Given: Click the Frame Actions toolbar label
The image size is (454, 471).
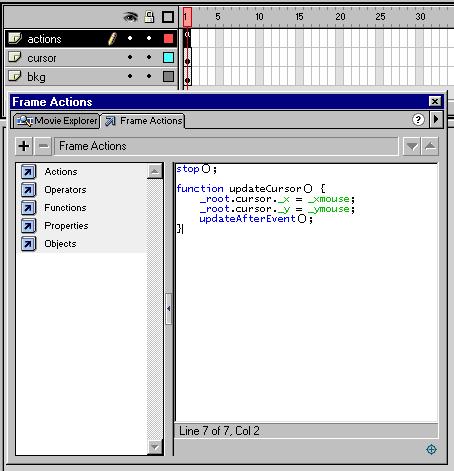Looking at the screenshot, I should tap(93, 146).
